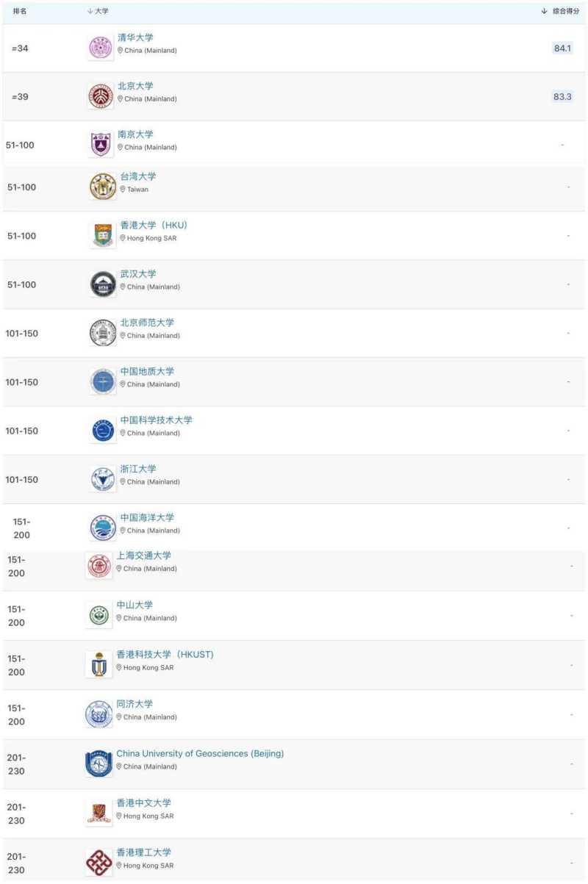Image resolution: width=588 pixels, height=884 pixels.
Task: Sort by the 综合得分 column header
Action: 562,11
